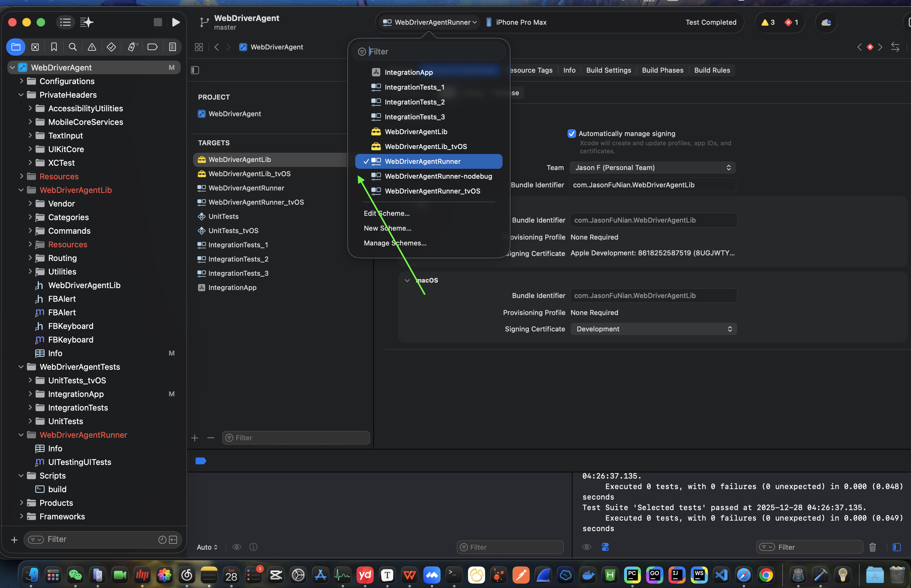Open Google Chrome from the Dock
This screenshot has width=911, height=588.
tap(766, 575)
